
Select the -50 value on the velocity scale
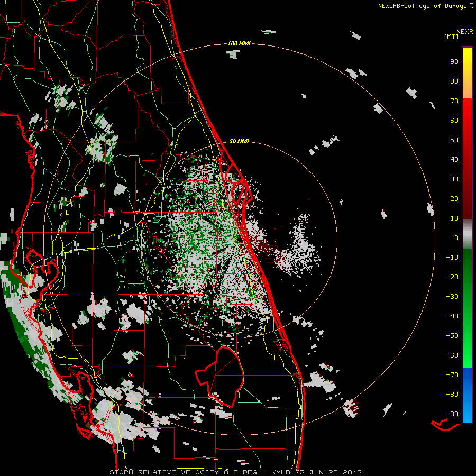tap(452, 336)
